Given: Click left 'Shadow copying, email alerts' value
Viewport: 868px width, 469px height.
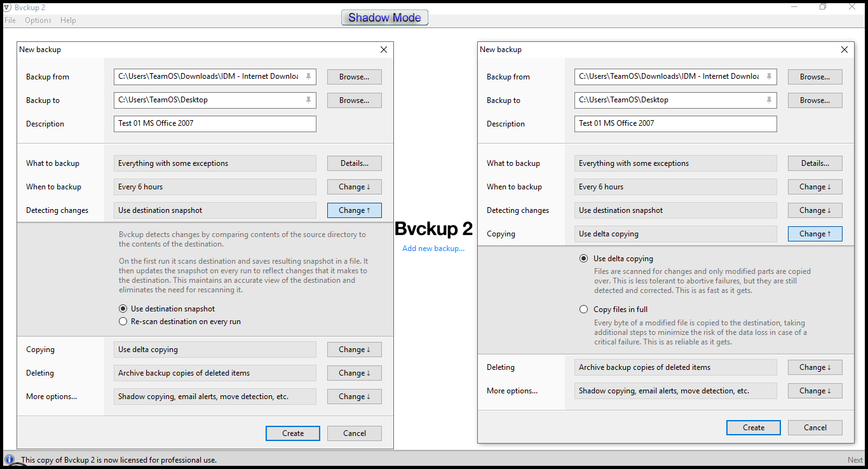Looking at the screenshot, I should point(215,397).
